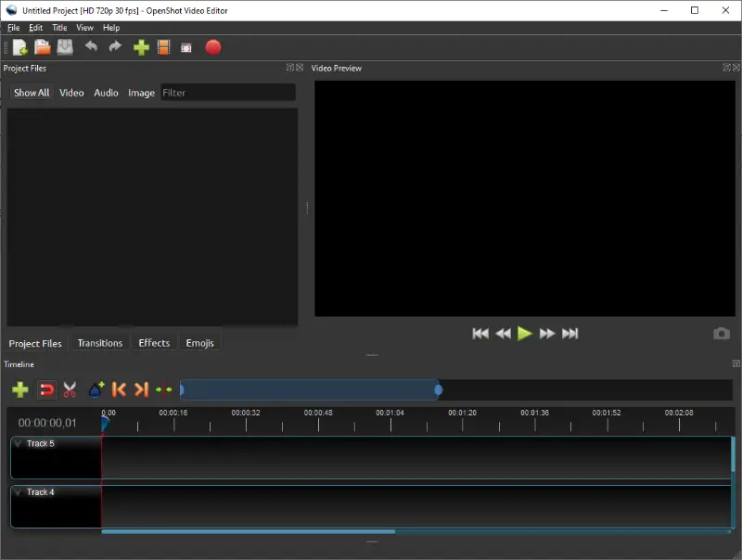Click the timeline vertical scrollbar
Viewport: 742px width, 560px height.
[733, 454]
